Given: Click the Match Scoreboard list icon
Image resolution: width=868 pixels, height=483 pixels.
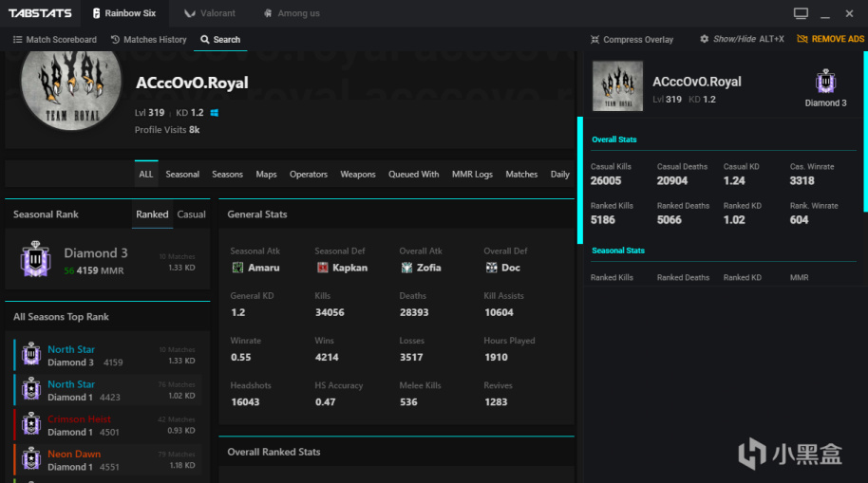Looking at the screenshot, I should click(18, 39).
